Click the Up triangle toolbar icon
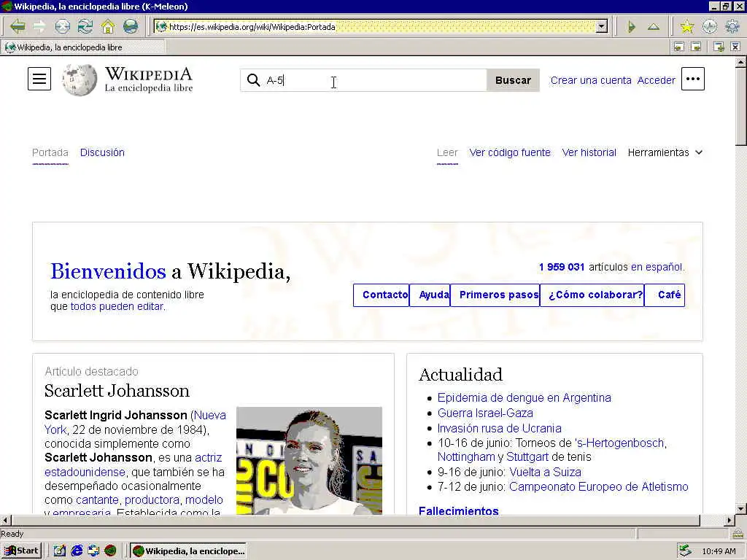The height and width of the screenshot is (560, 747). click(x=654, y=27)
